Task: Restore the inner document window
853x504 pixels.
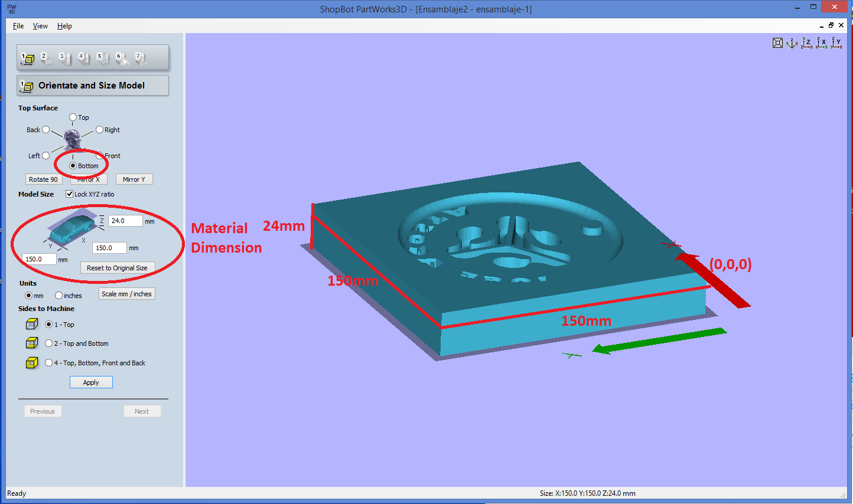Action: (x=831, y=25)
